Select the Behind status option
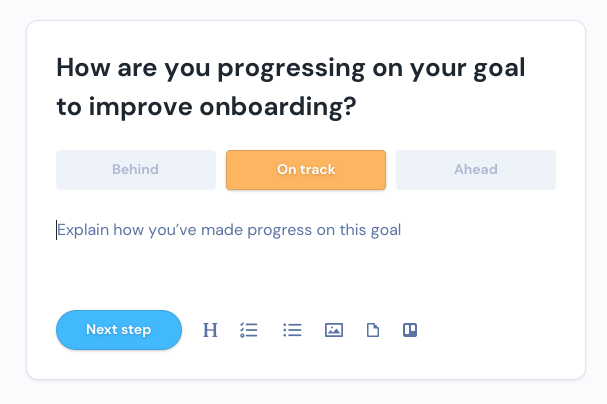 (x=136, y=170)
